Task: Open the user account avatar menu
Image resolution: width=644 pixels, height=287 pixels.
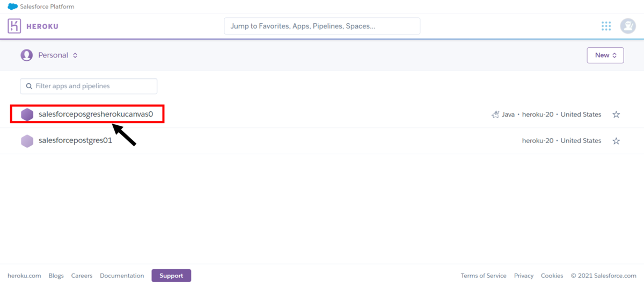Action: [x=628, y=26]
